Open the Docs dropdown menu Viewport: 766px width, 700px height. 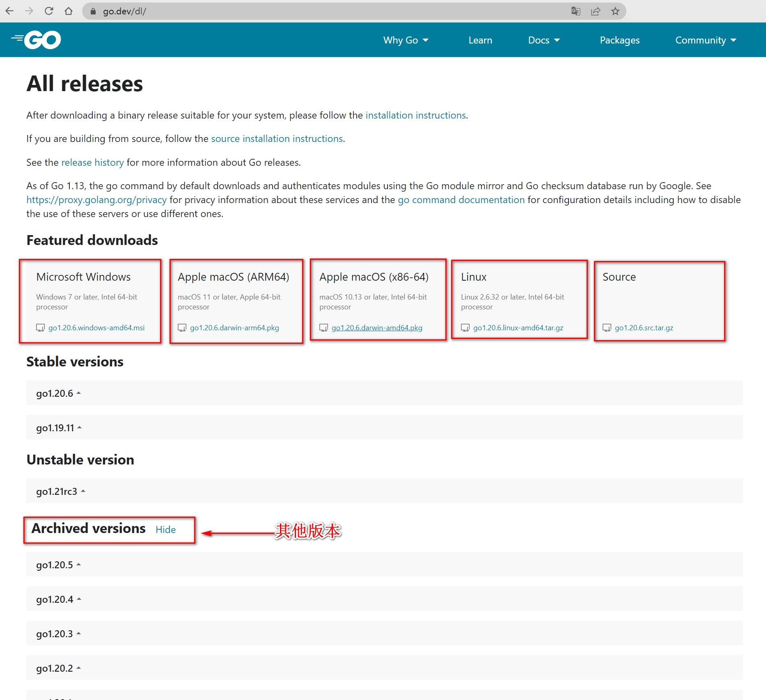(544, 40)
